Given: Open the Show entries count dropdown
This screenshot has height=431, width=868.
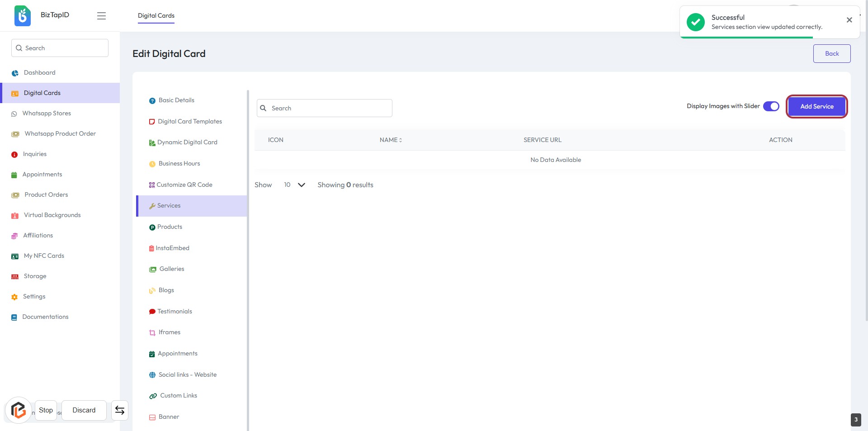Looking at the screenshot, I should tap(294, 185).
